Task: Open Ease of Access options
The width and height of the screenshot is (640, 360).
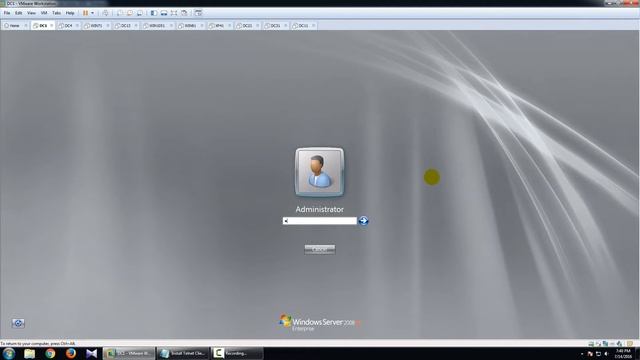Action: click(18, 323)
